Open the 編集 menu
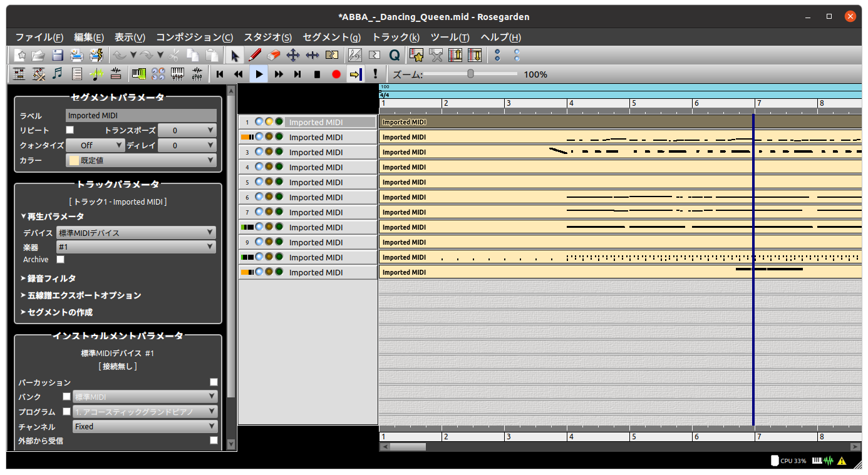The height and width of the screenshot is (475, 868). [89, 37]
